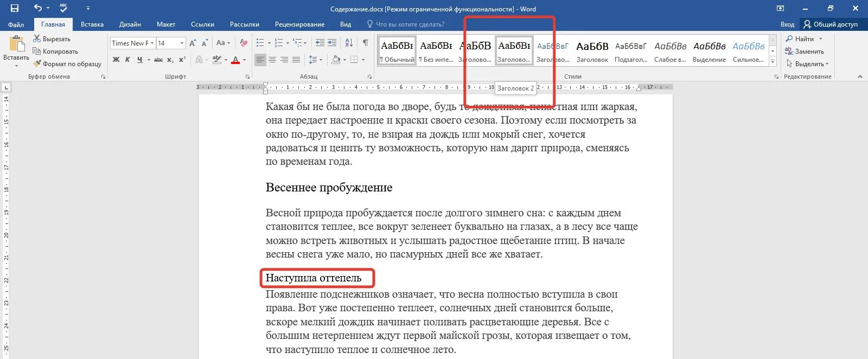The width and height of the screenshot is (868, 359).
Task: Open the font name combo box Times New Roman
Action: [x=133, y=43]
